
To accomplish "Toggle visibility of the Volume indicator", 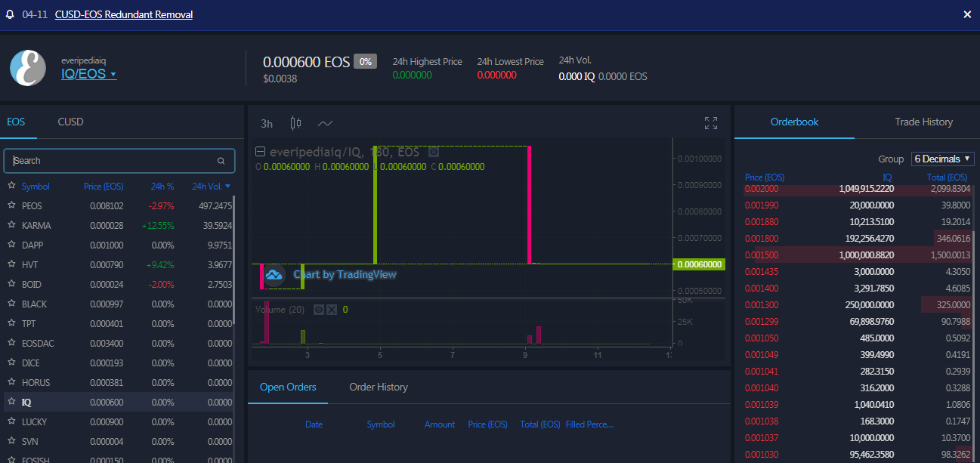I will [x=319, y=310].
